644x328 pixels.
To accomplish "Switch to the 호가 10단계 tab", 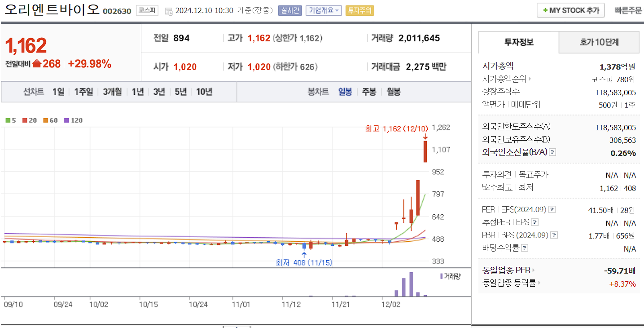I will (x=599, y=42).
